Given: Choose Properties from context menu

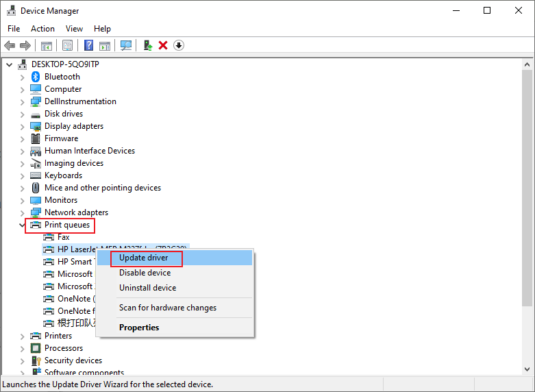Looking at the screenshot, I should pos(175,328).
